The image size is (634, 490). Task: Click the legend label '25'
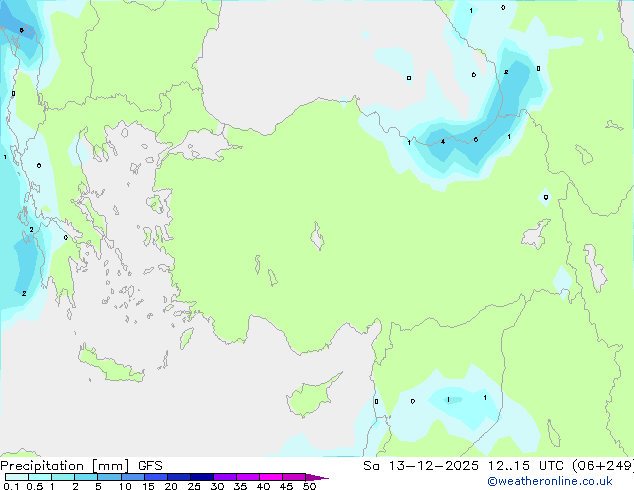[194, 486]
